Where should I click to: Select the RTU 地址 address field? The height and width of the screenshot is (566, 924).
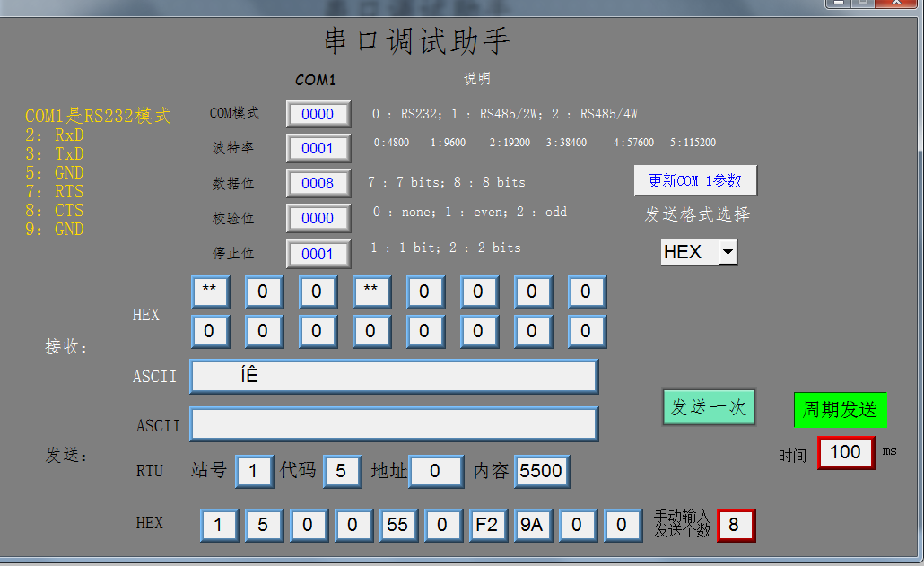point(436,471)
